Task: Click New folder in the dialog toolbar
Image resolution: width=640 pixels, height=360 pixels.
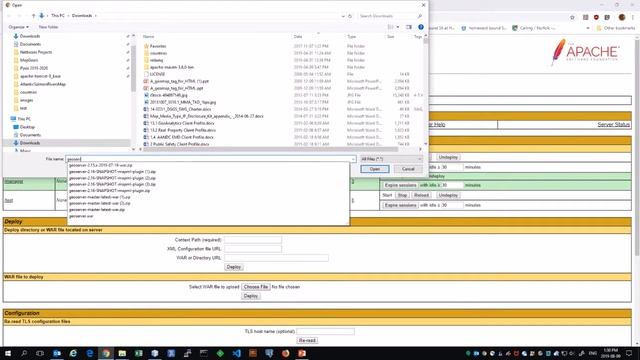Action: [x=48, y=27]
